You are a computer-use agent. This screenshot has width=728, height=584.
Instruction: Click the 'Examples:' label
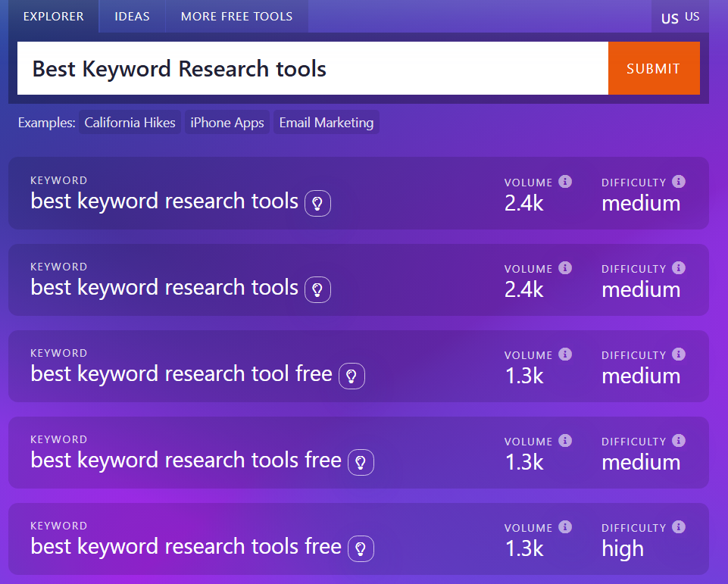coord(46,123)
